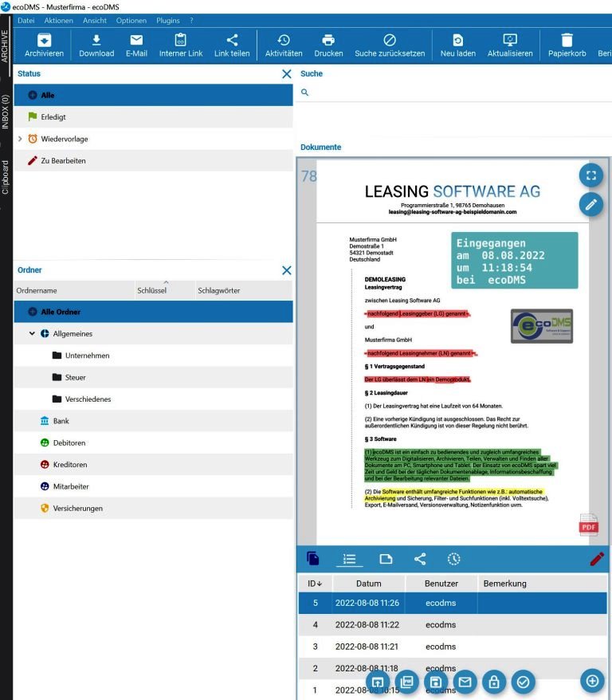Select the Bank folder
This screenshot has width=612, height=700.
click(x=154, y=421)
